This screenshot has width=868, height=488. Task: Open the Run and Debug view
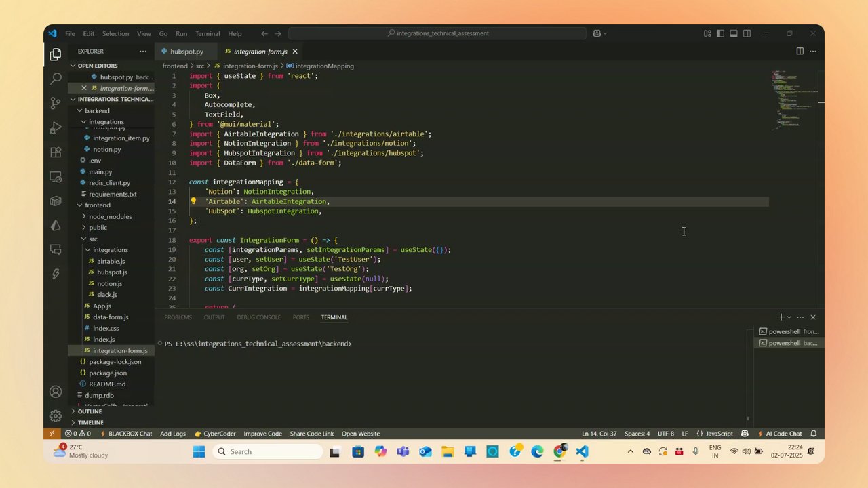tap(56, 127)
